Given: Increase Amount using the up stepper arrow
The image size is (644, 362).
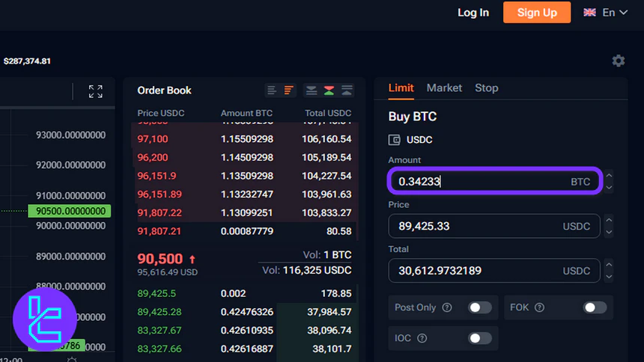Looking at the screenshot, I should tap(609, 177).
